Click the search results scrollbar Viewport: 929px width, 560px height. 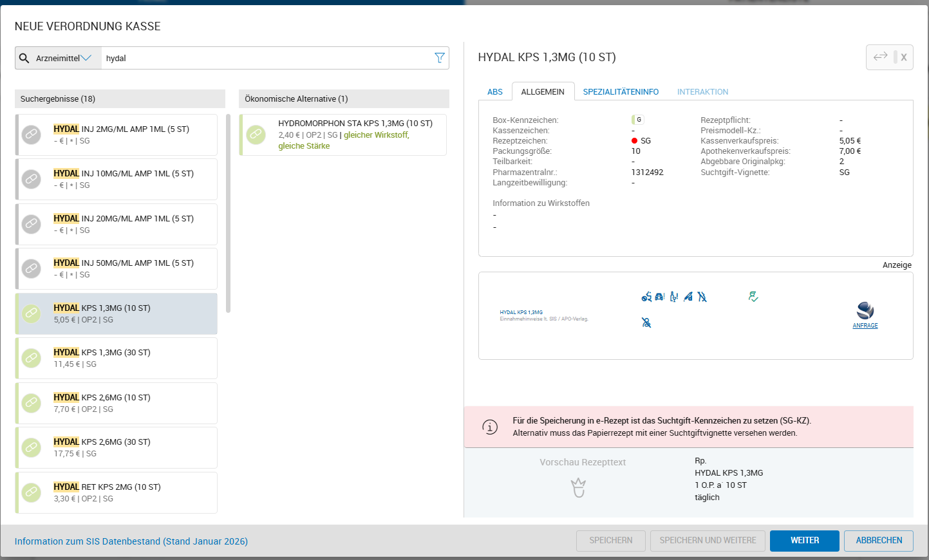pos(228,214)
